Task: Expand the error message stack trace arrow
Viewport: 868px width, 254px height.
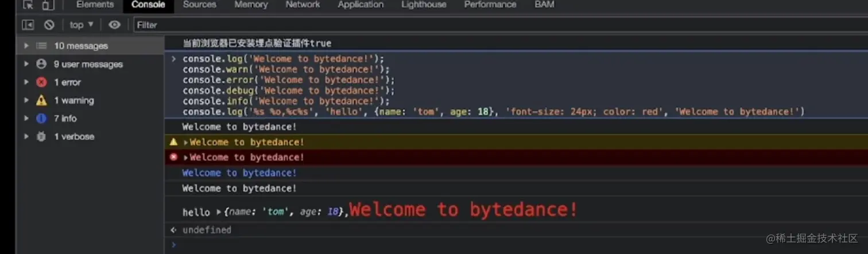Action: click(x=186, y=158)
